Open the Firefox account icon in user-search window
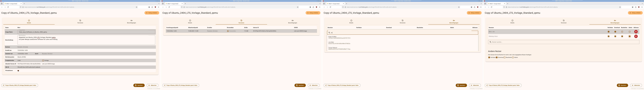 (472, 7)
